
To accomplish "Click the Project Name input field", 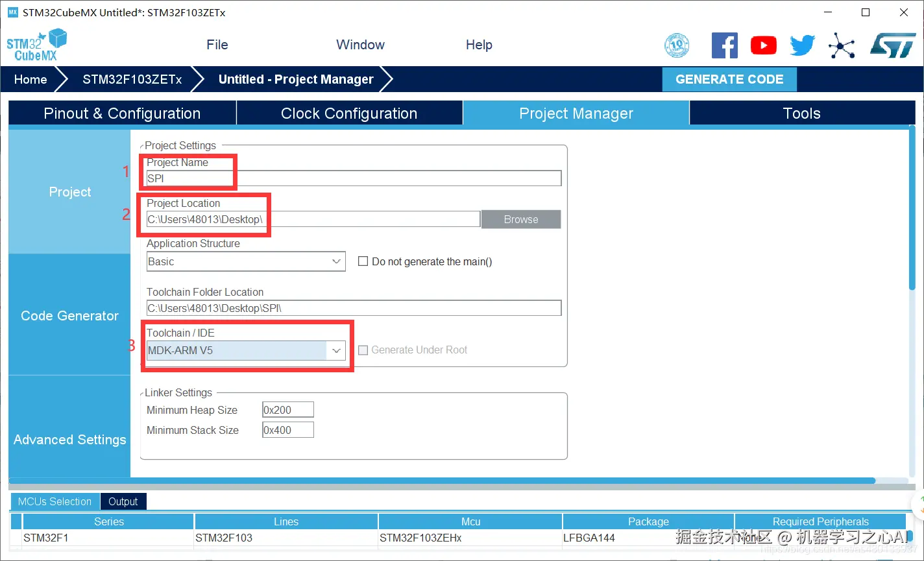I will pos(354,178).
